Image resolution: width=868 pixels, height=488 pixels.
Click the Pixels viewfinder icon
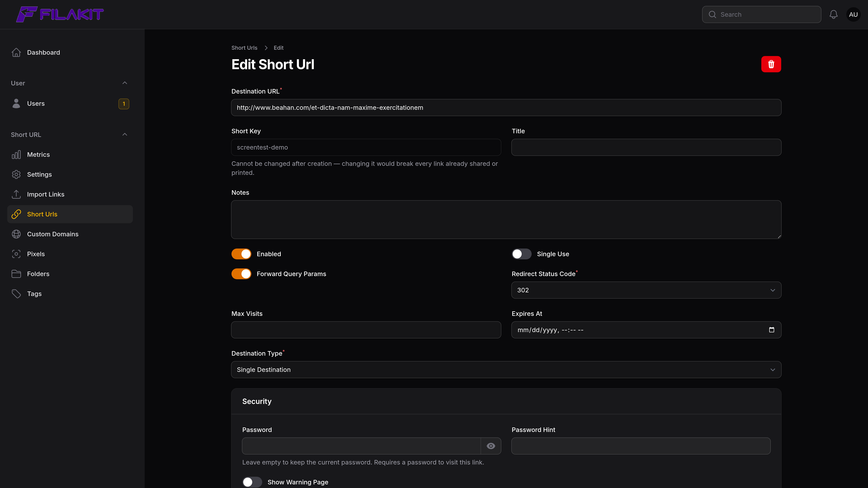[16, 254]
